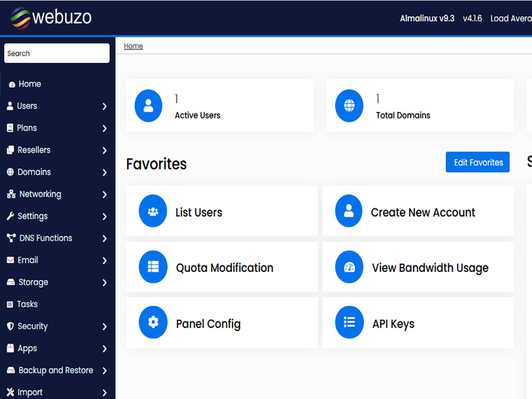Follow the Home breadcrumb link
Viewport: 532px width, 399px height.
pyautogui.click(x=133, y=46)
